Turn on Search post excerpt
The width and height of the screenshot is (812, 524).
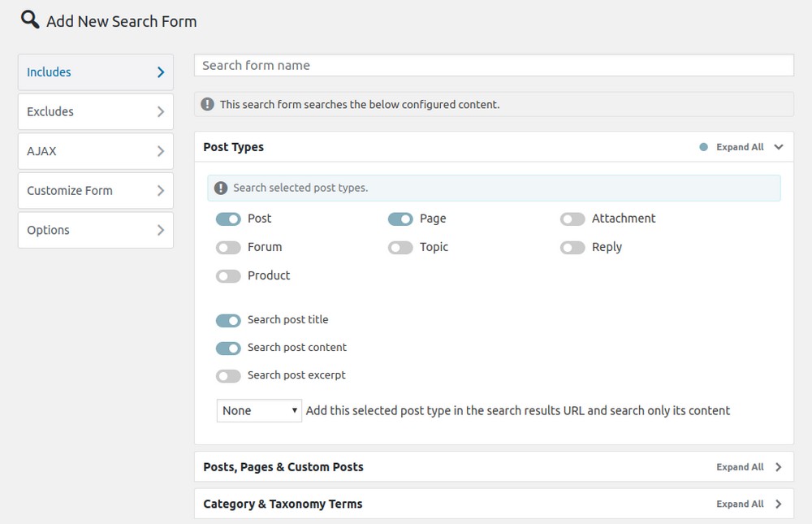(228, 375)
